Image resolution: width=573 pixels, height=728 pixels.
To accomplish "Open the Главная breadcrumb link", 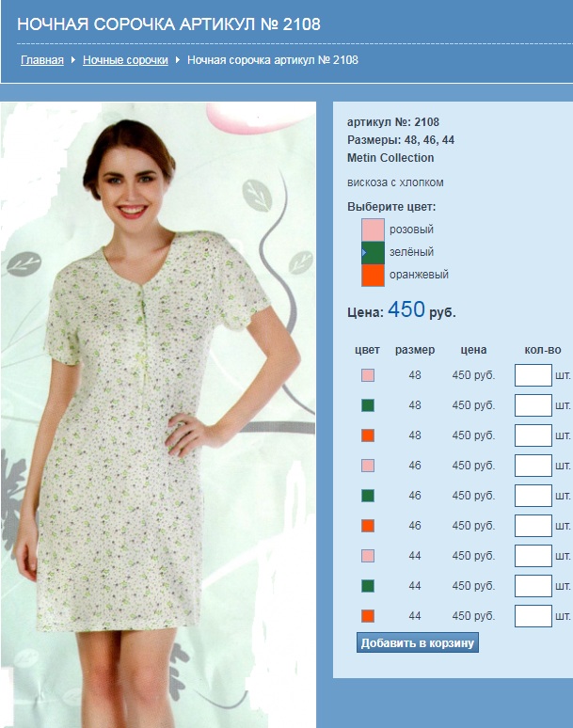I will click(x=42, y=60).
